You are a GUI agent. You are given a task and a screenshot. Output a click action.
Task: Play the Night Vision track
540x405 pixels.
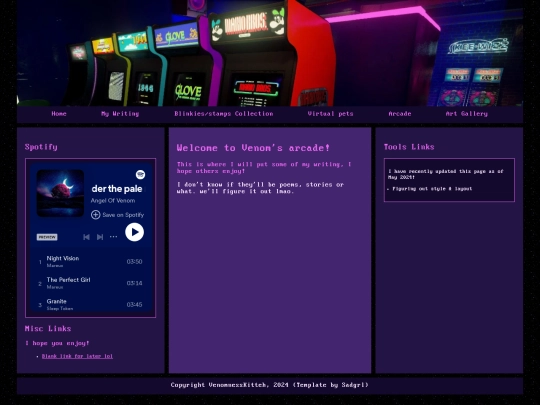click(90, 261)
